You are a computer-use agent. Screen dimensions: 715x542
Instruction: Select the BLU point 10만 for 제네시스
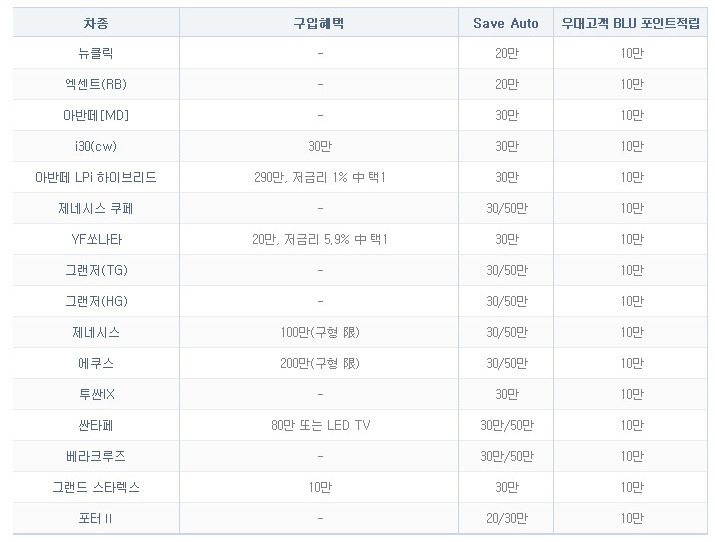click(632, 332)
